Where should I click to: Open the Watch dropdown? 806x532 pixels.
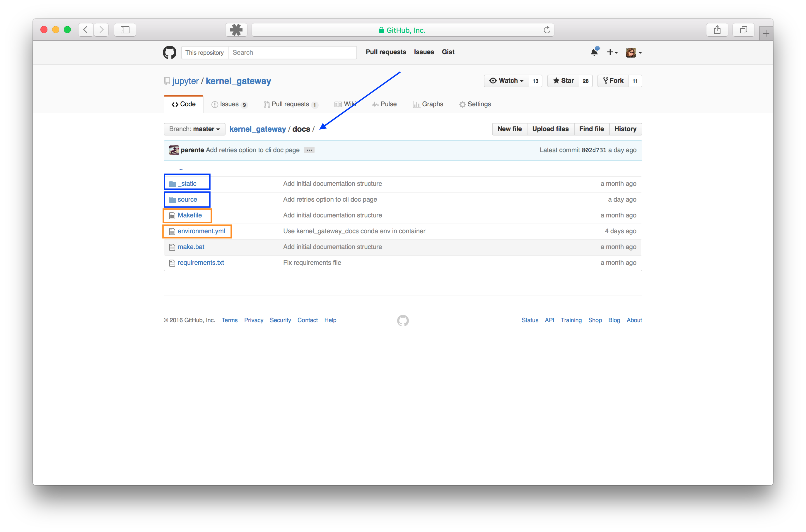click(x=506, y=81)
